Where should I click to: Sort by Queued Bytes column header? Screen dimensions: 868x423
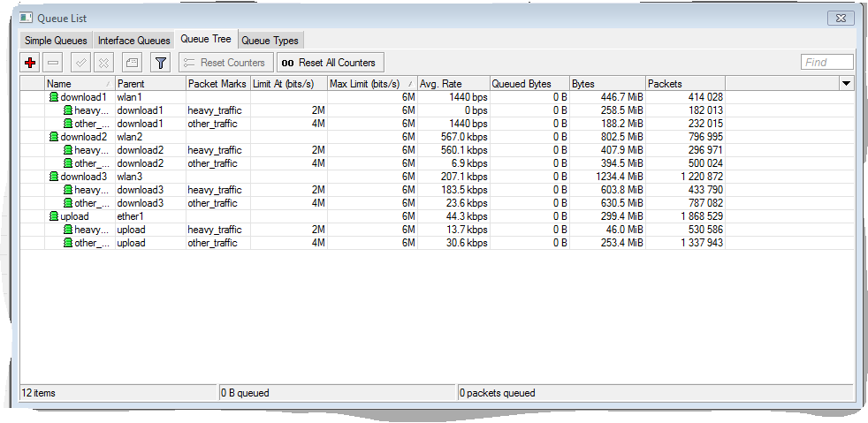tap(529, 84)
